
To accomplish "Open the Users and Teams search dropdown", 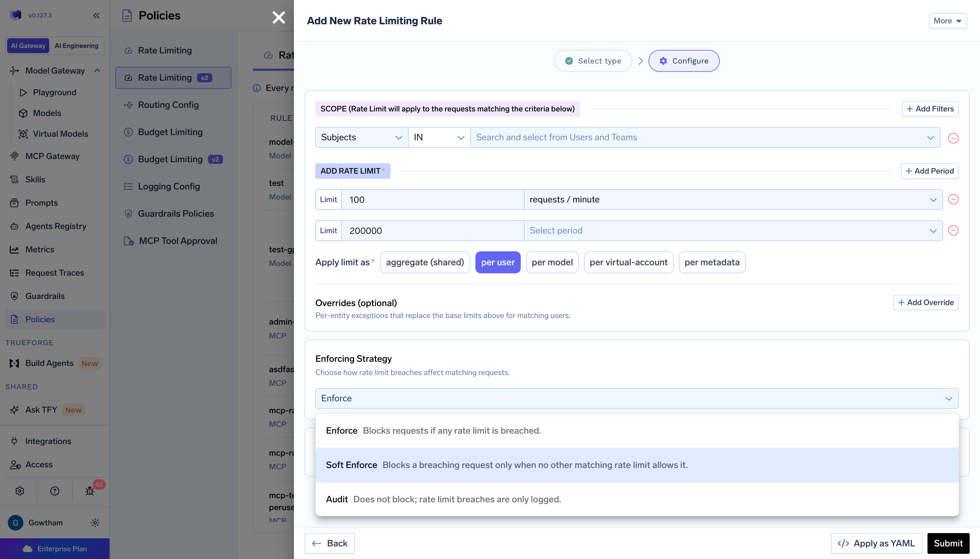I will tap(705, 137).
